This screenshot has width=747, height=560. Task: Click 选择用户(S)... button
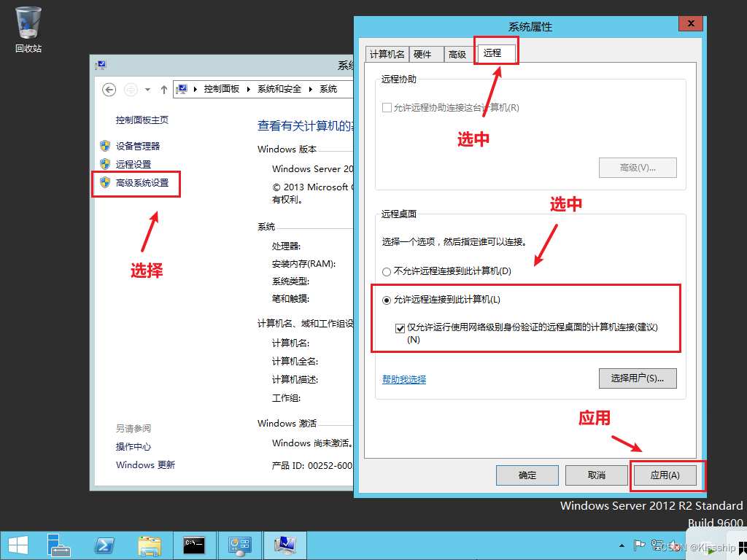[638, 378]
